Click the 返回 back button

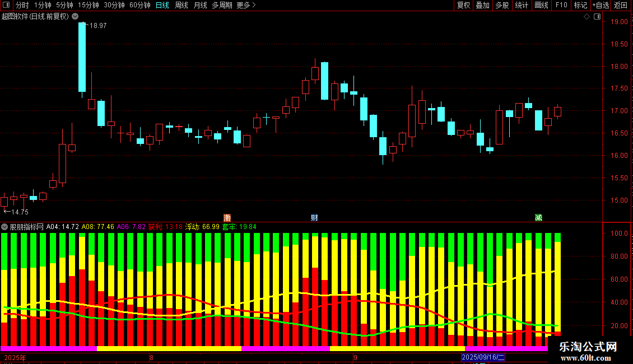tap(621, 5)
